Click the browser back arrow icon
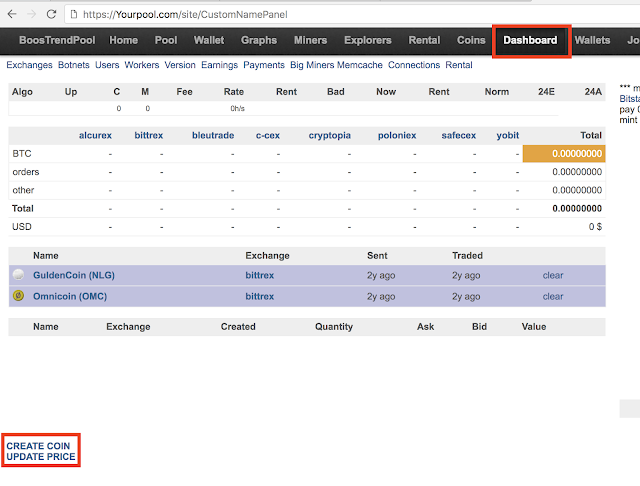 [12, 14]
